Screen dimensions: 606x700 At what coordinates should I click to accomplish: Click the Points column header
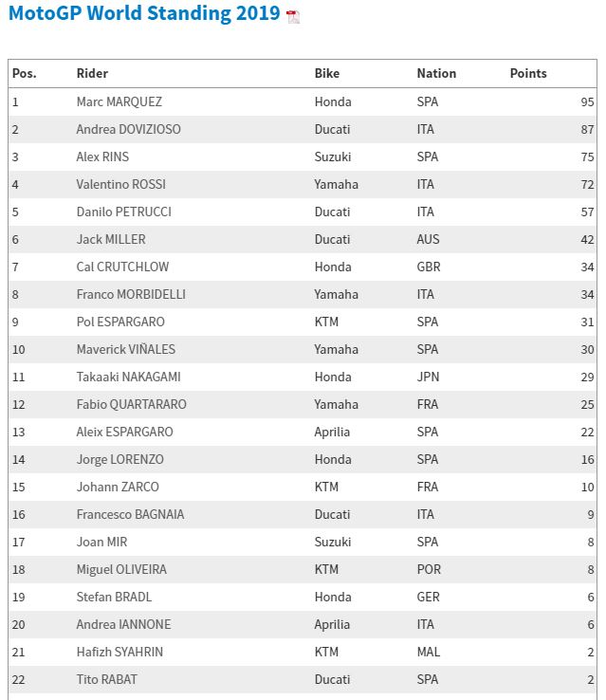[528, 73]
